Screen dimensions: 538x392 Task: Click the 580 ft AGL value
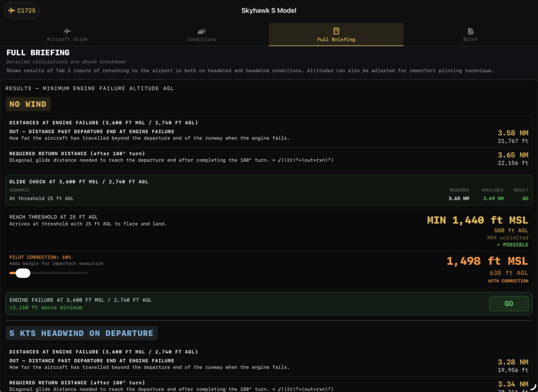click(x=511, y=231)
